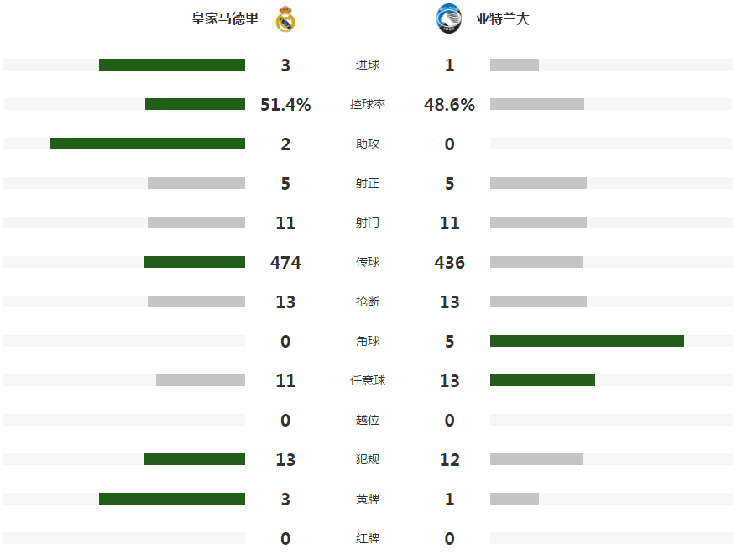
Task: Open the 亚特兰大 team name link
Action: (503, 18)
